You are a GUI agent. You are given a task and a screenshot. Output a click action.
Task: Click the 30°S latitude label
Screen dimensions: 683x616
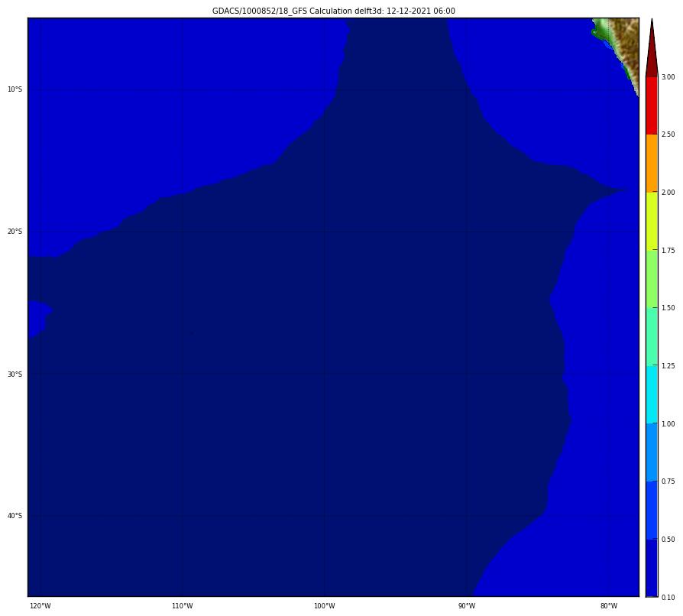(15, 374)
